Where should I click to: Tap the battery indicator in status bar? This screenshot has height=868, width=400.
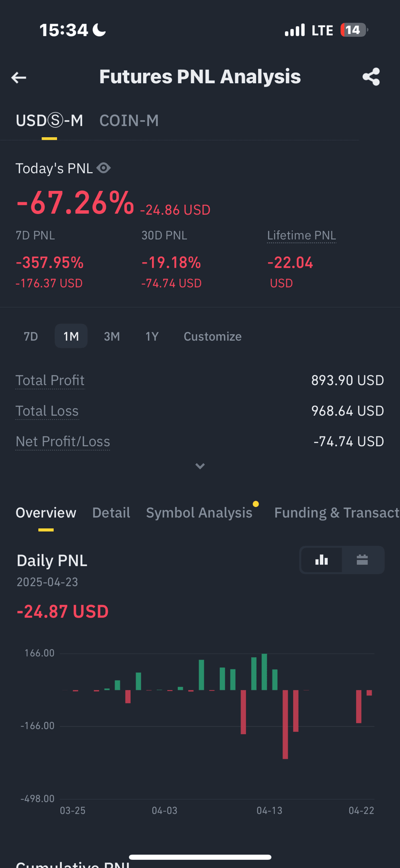[354, 30]
